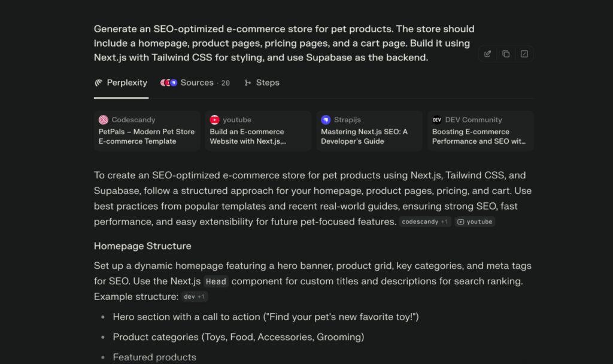Viewport: 613px width, 364px height.
Task: Switch to the Perplexity answer tab
Action: point(121,83)
